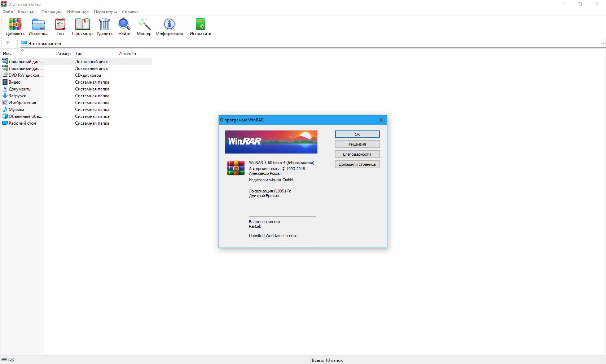Open the Найти search tool

coord(124,27)
